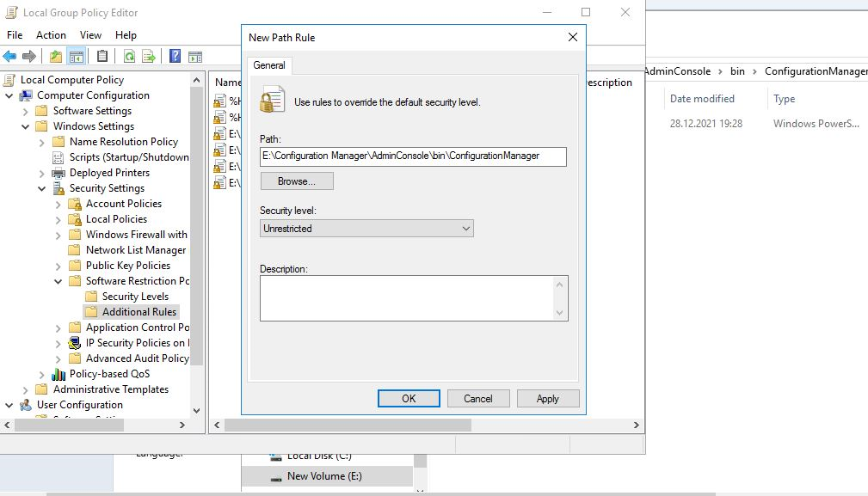Collapse the Computer Configuration node
Viewport: 868px width, 496px height.
pos(9,95)
